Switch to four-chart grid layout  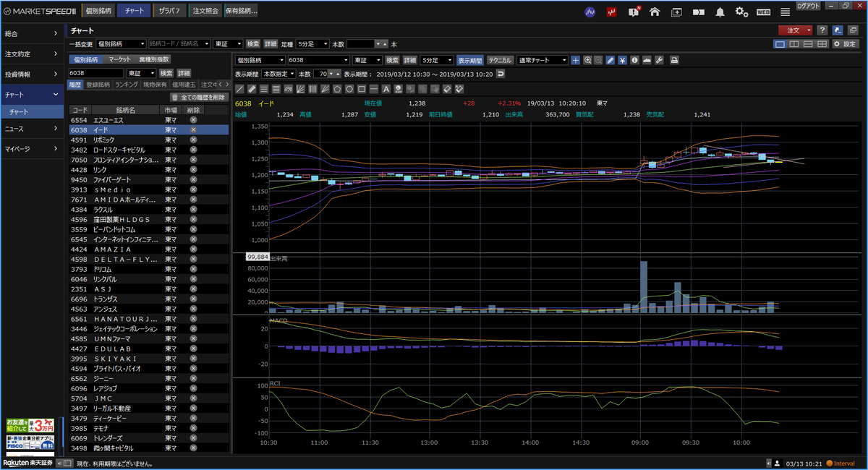822,44
